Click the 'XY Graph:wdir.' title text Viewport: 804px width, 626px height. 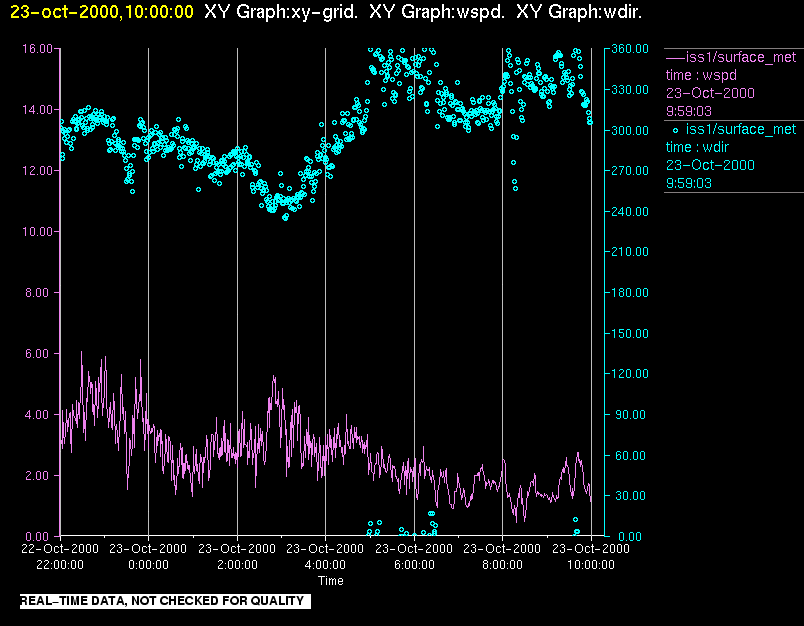[x=579, y=12]
